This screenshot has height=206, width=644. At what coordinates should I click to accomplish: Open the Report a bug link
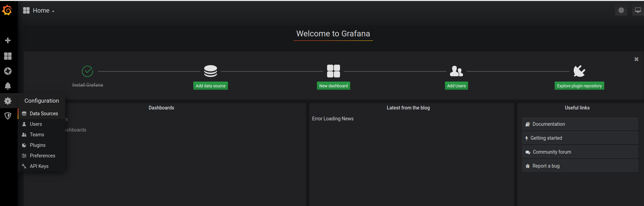580,166
